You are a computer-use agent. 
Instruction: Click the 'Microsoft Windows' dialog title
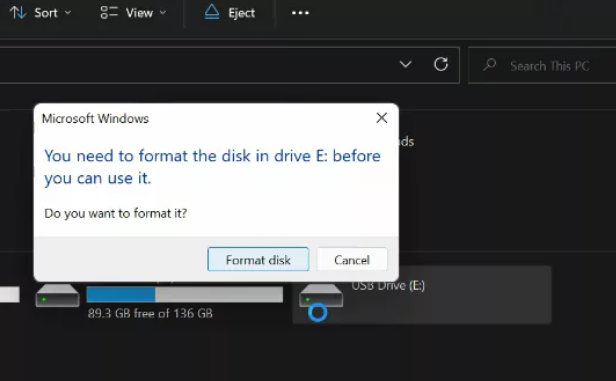95,118
